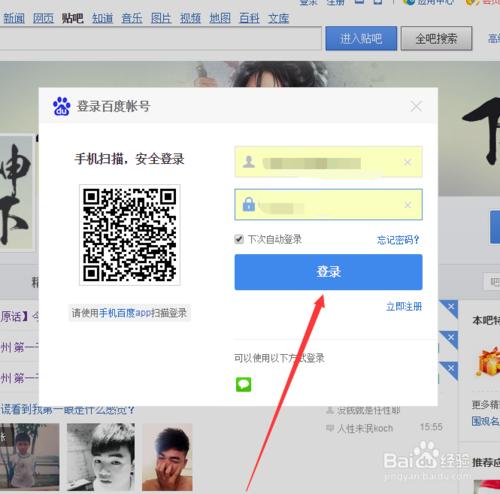Open the hand-over-face photo thumbnail
The image size is (500, 494).
click(x=167, y=457)
